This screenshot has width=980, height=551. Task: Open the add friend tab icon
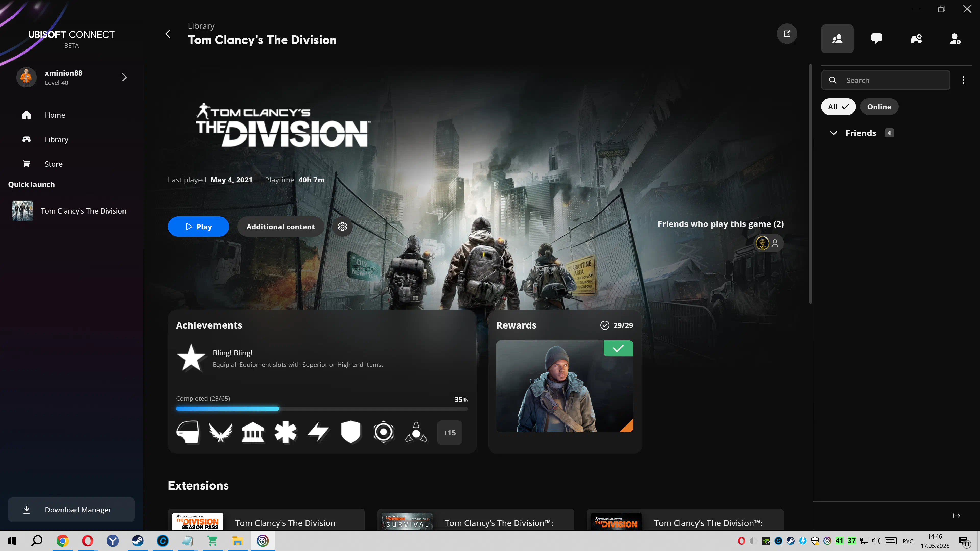[955, 39]
